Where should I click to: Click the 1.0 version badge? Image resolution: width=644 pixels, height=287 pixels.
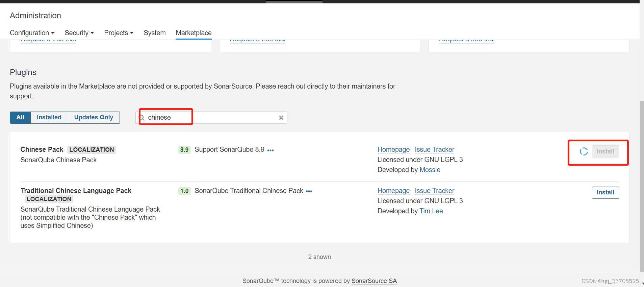click(x=184, y=191)
